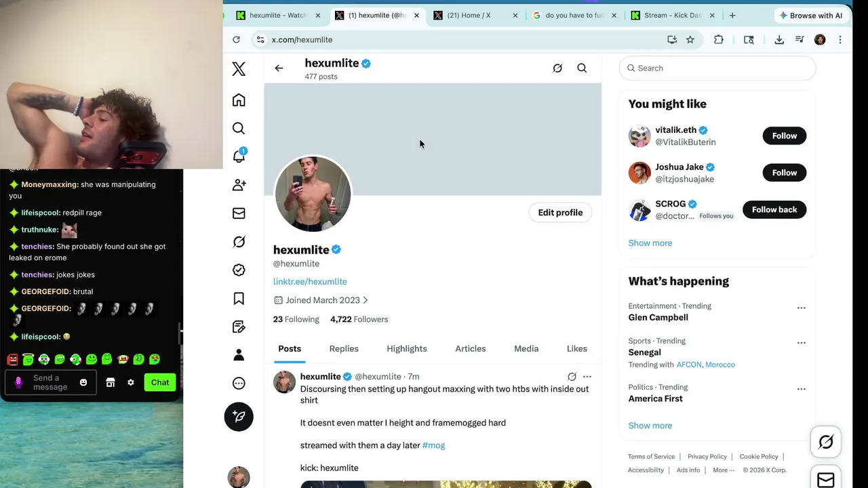Open the Kick chat shop icon
Screen dimensions: 868x488
111,382
